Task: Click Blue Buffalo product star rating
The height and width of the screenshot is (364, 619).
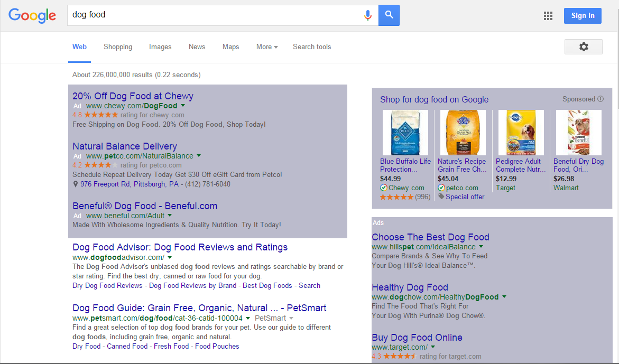Action: [396, 197]
